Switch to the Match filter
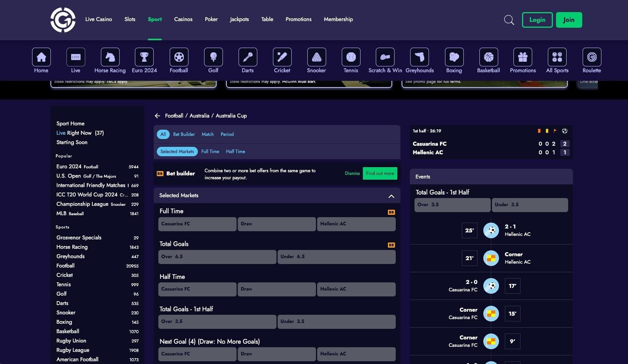Screen dimensions: 628x364 208,134
